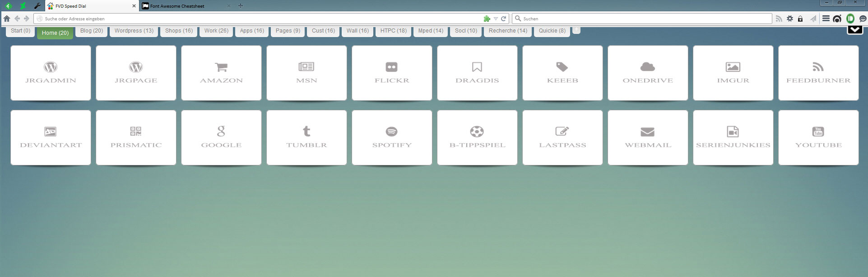Open the green puzzle pinned tab

(x=23, y=6)
